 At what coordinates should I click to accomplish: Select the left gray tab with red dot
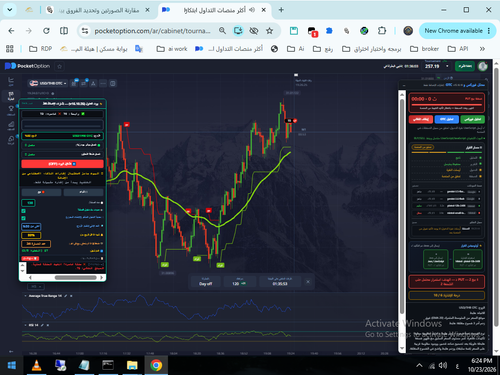point(41,192)
